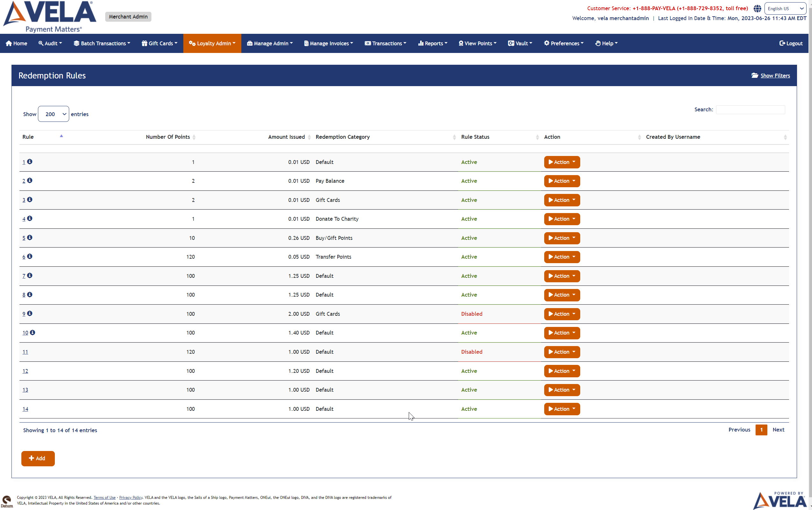
Task: Open the Privacy Policy link
Action: (x=131, y=497)
